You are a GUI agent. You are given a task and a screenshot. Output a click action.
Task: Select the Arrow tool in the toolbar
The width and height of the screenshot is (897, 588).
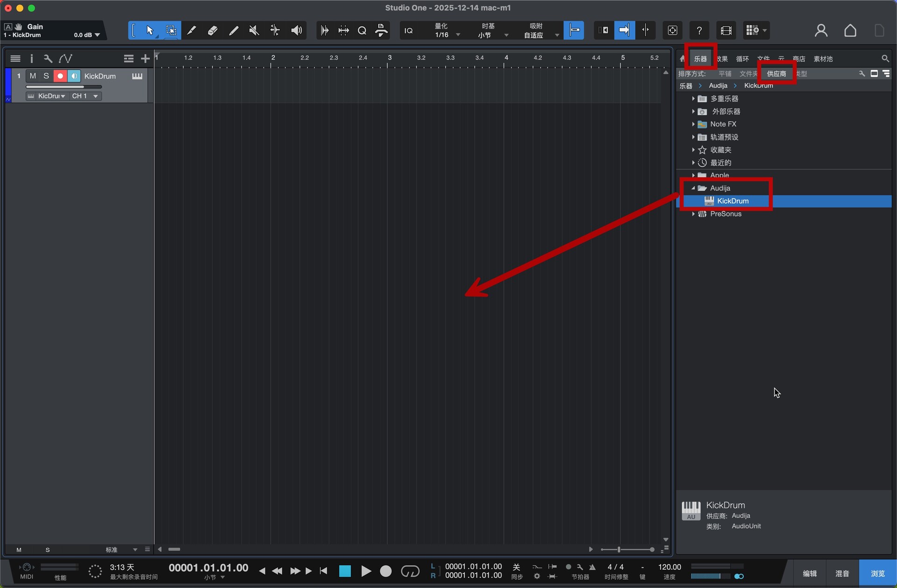tap(149, 30)
